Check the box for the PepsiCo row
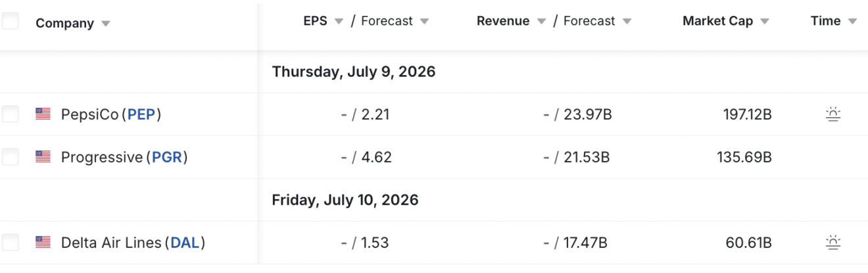Viewport: 868px width, 273px height. (x=10, y=114)
